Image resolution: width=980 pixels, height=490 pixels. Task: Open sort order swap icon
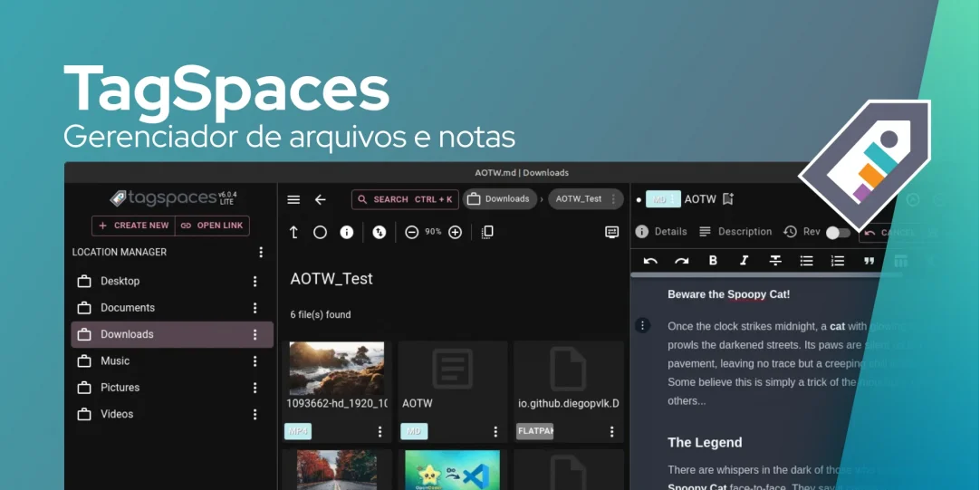pyautogui.click(x=380, y=233)
